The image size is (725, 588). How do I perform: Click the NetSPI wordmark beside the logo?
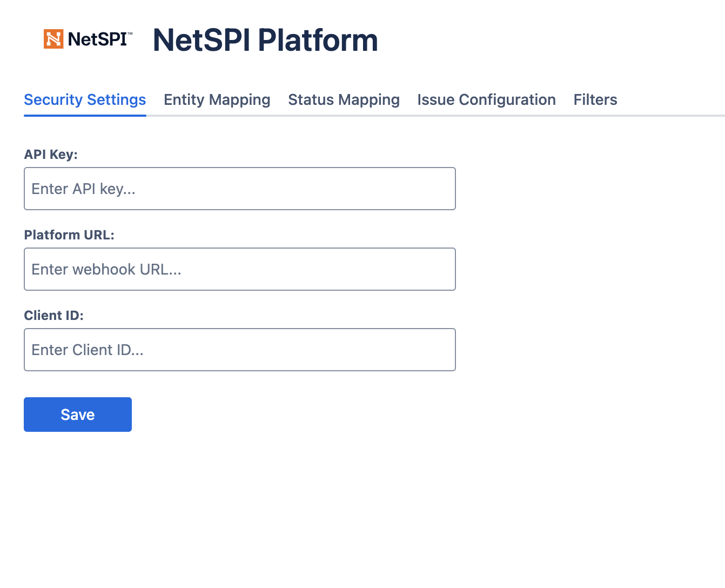pyautogui.click(x=97, y=39)
